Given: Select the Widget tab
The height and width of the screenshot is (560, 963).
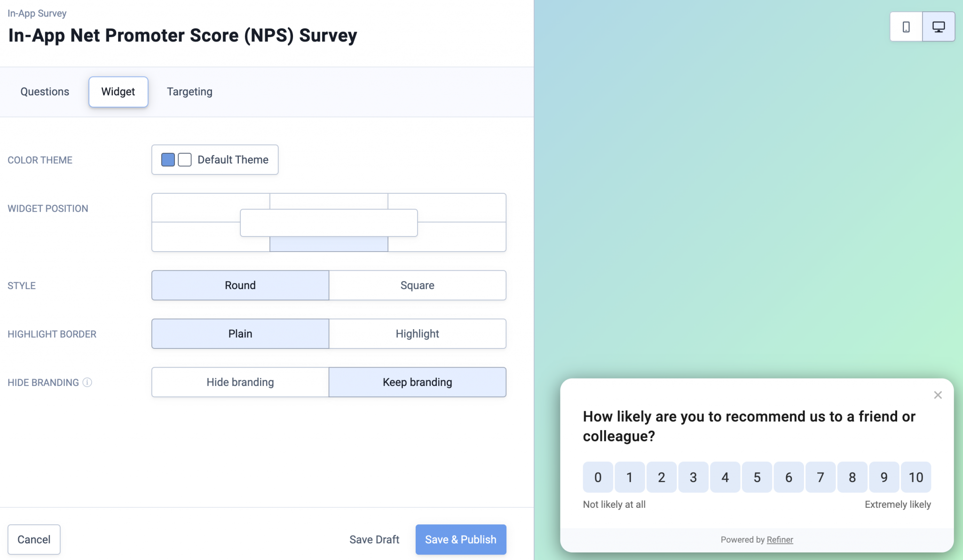Looking at the screenshot, I should 118,92.
